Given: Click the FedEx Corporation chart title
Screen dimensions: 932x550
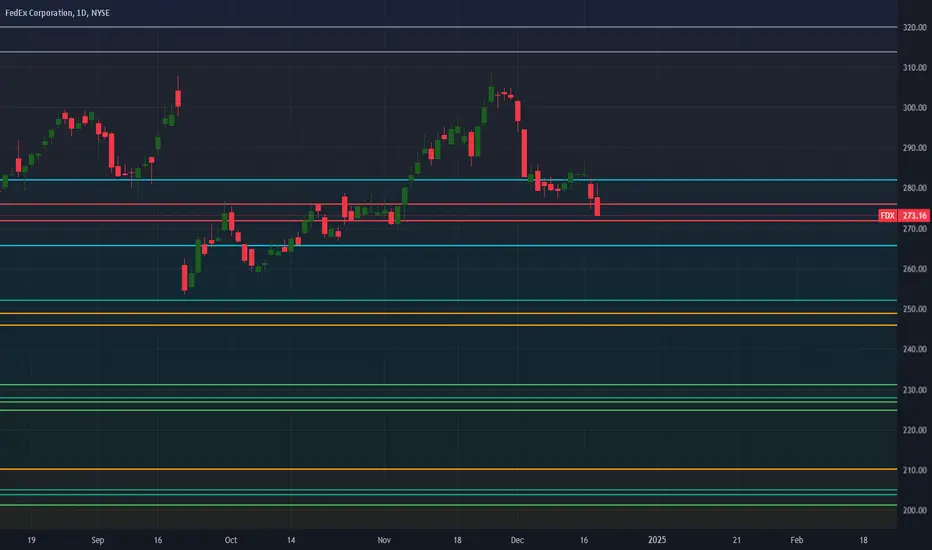Looking at the screenshot, I should pos(57,12).
